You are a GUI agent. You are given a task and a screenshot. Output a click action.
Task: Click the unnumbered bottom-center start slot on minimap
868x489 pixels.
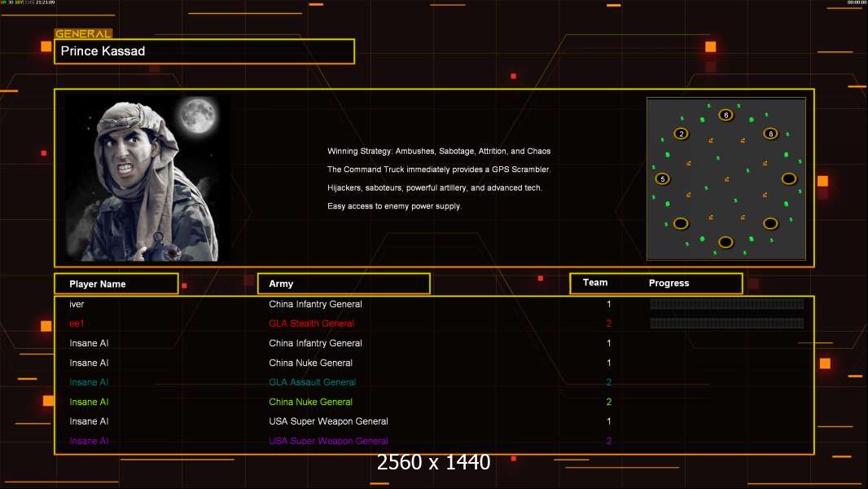click(x=726, y=242)
